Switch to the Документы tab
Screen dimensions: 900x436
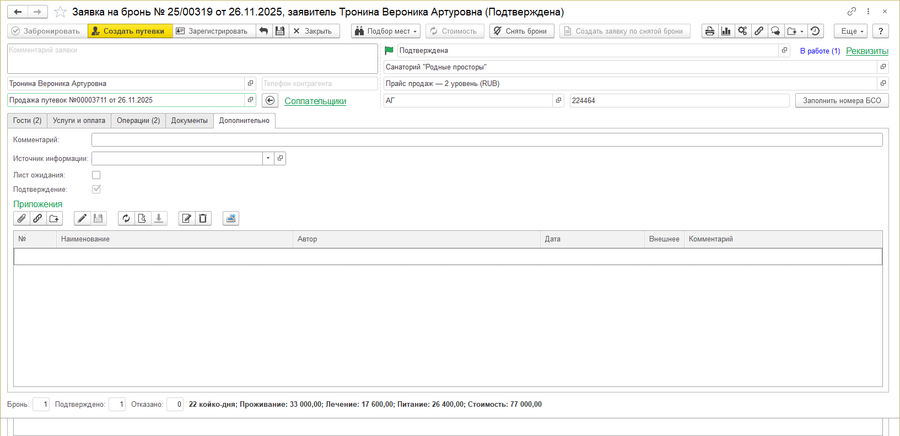point(189,120)
